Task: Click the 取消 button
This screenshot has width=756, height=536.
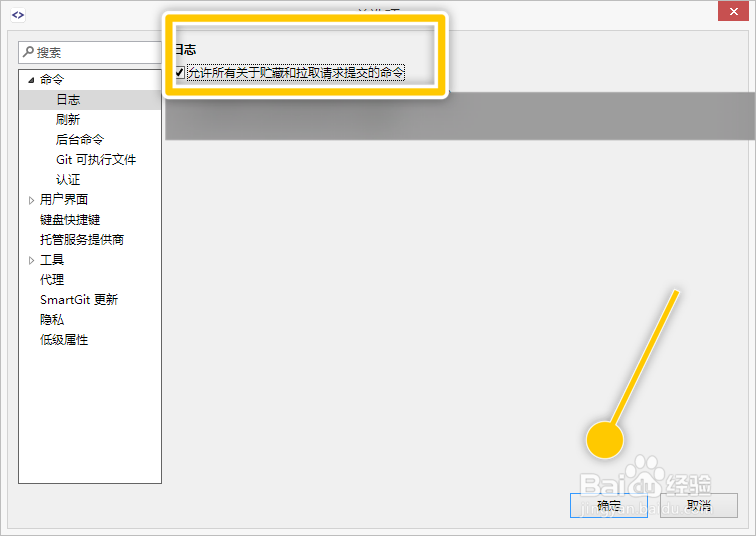Action: tap(699, 506)
